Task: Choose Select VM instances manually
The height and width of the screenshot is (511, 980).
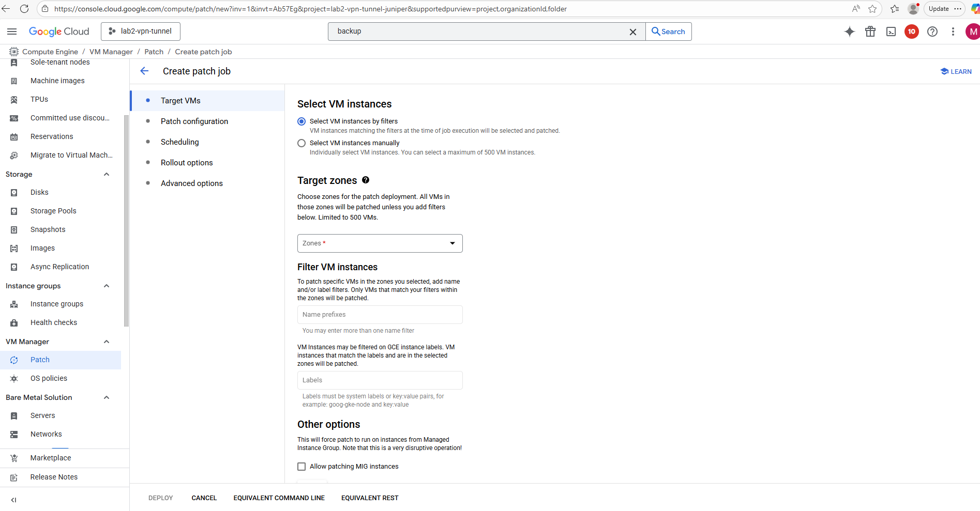Action: [301, 143]
